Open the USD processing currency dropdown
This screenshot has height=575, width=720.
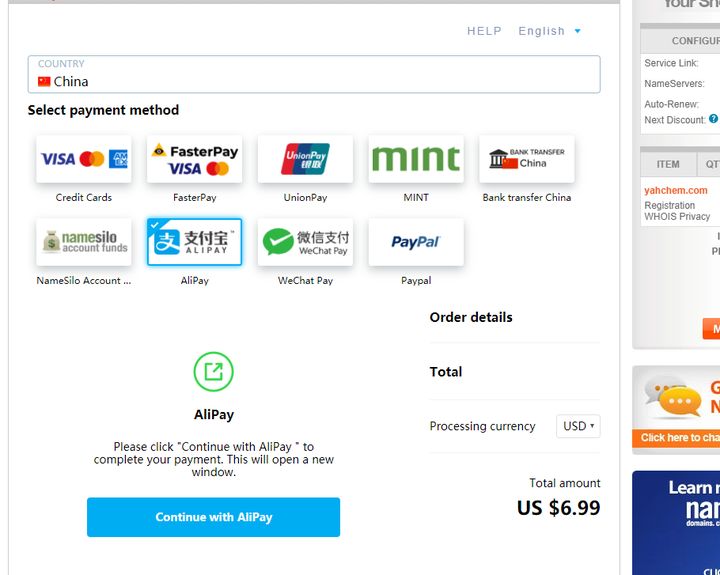[578, 426]
